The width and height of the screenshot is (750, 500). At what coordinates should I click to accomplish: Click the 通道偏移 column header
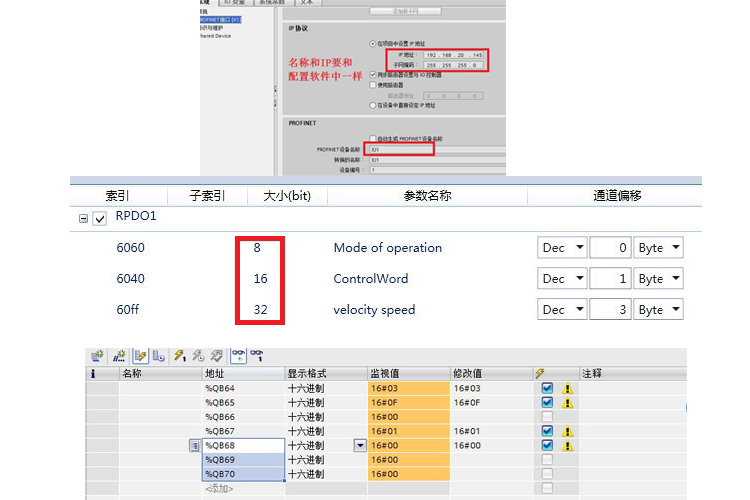(617, 196)
